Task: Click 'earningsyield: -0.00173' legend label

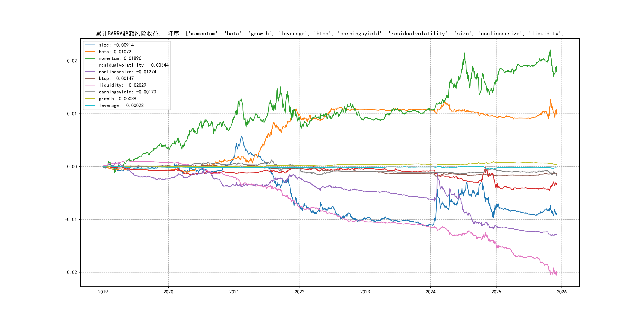Action: coord(127,92)
